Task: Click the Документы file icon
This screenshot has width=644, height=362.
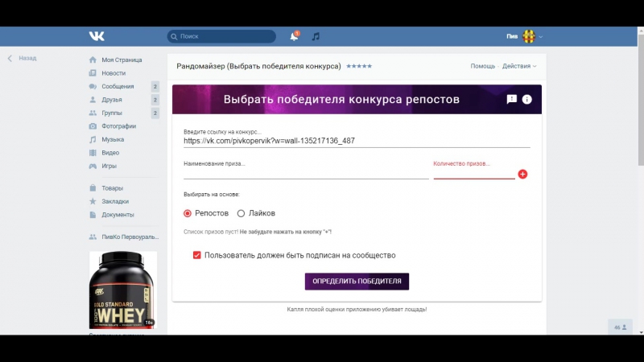Action: coord(93,215)
